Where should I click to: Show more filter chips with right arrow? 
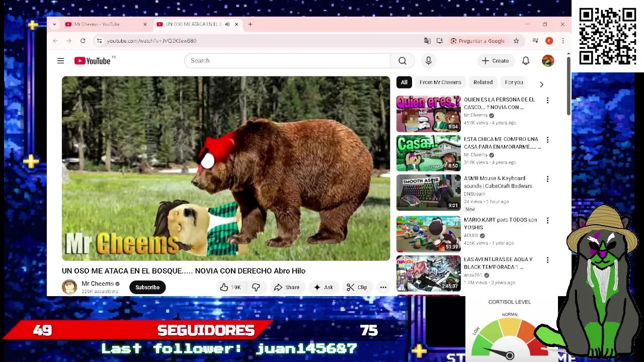(541, 84)
